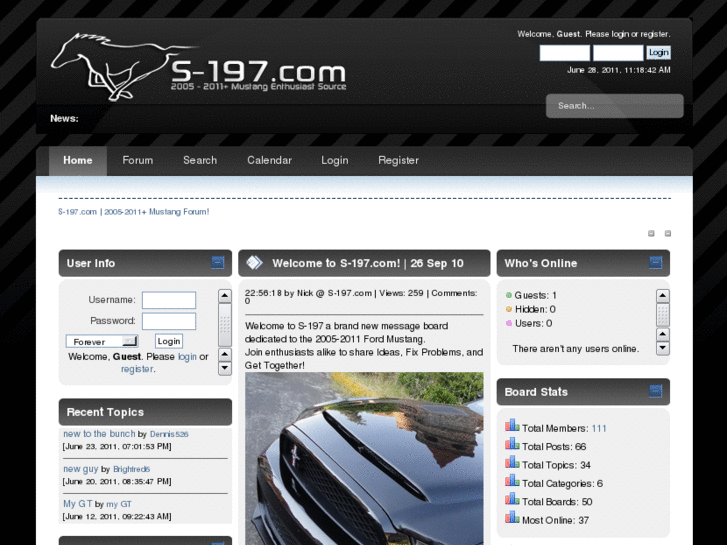This screenshot has width=727, height=545.
Task: Focus the header password field
Action: click(x=618, y=53)
